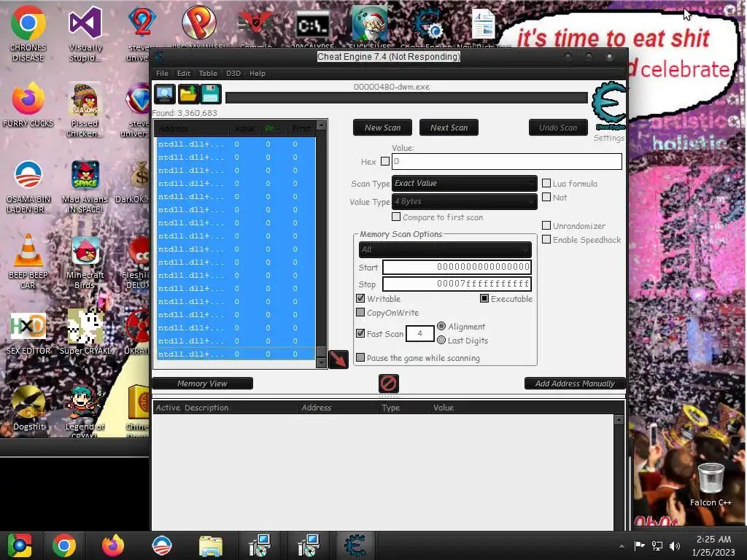Open the file explorer folder in taskbar
Viewport: 747px width, 560px height.
click(211, 545)
